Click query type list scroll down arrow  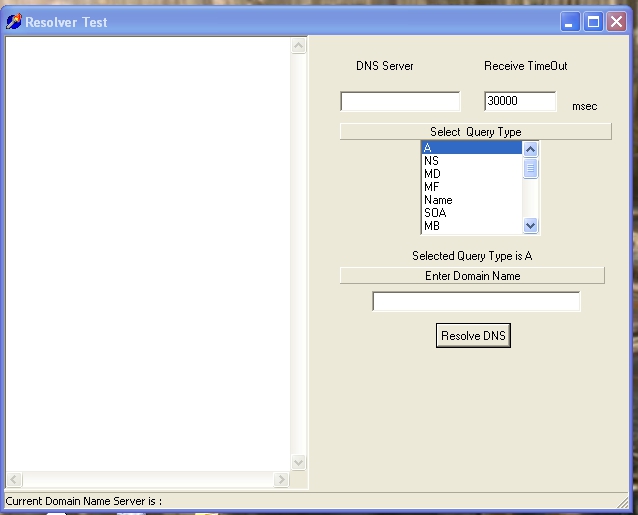click(x=530, y=225)
